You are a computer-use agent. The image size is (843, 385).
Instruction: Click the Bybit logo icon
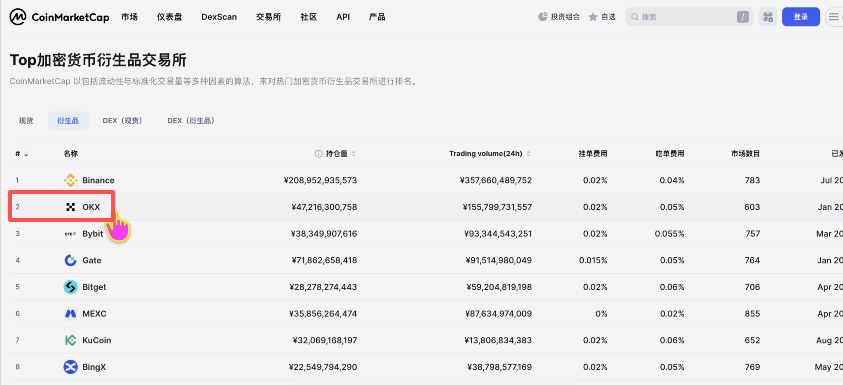click(70, 234)
